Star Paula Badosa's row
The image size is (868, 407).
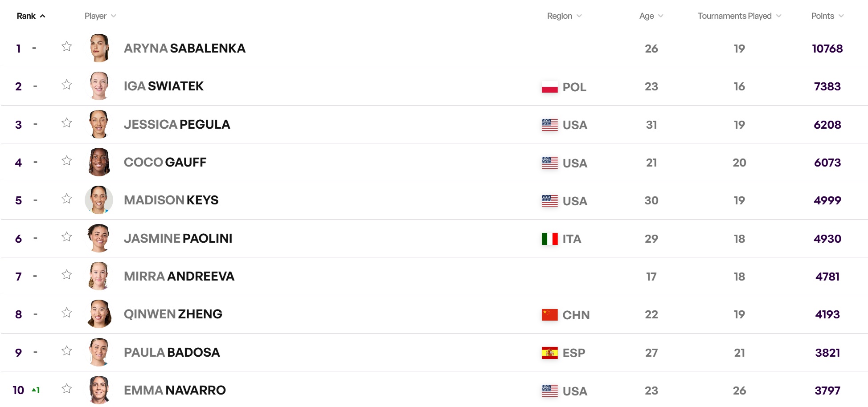pos(67,350)
